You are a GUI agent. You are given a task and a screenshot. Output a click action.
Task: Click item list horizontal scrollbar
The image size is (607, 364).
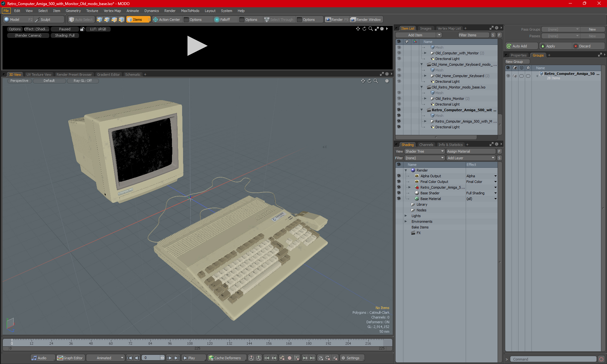[436, 137]
